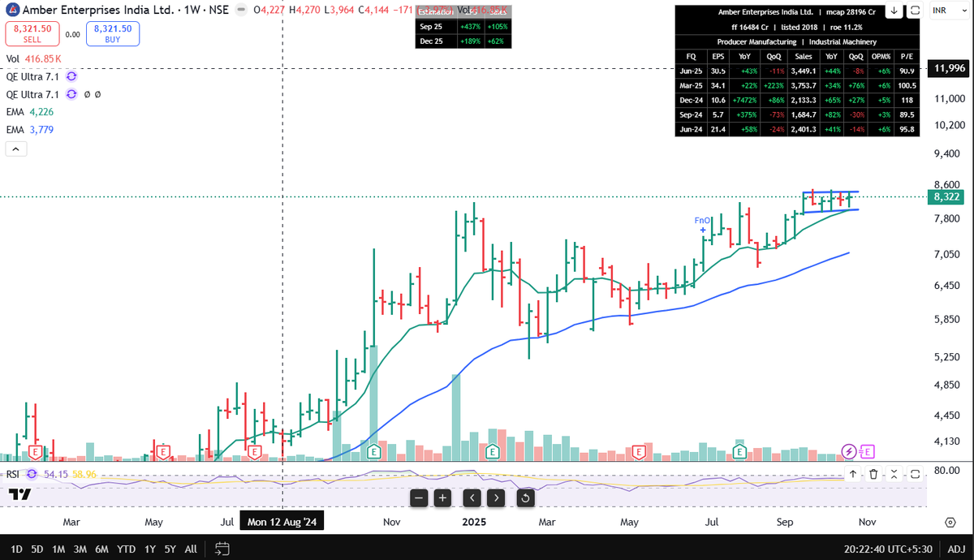The height and width of the screenshot is (560, 974).
Task: Click the green E earnings marker near Aug 2025
Action: point(739,451)
